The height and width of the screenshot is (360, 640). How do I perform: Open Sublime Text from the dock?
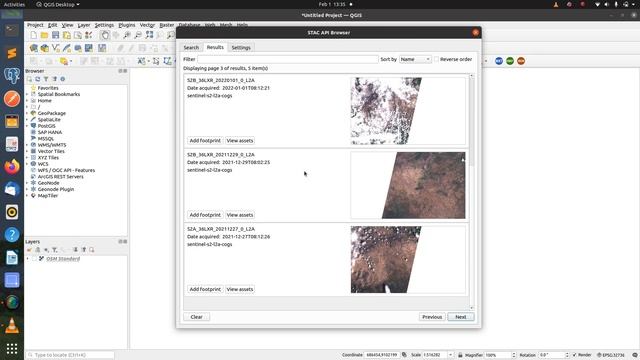tap(12, 53)
